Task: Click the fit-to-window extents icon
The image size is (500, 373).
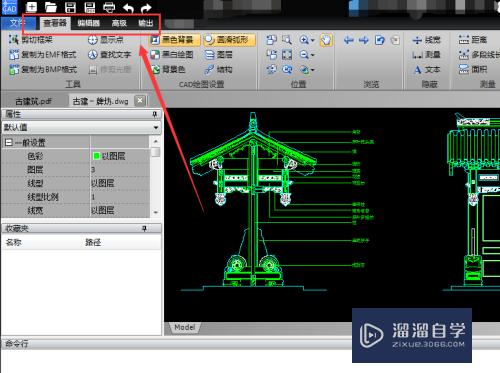Action: tap(287, 55)
